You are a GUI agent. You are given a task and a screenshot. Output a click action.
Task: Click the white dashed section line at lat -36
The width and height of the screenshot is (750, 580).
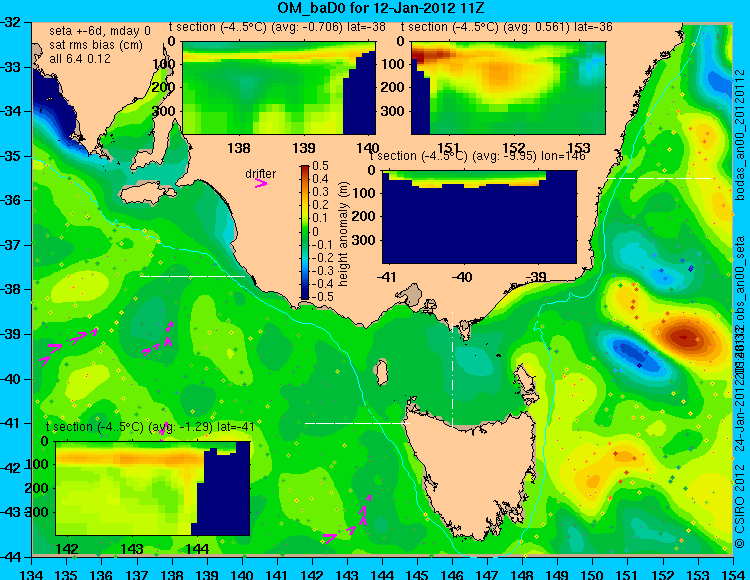coord(659,178)
